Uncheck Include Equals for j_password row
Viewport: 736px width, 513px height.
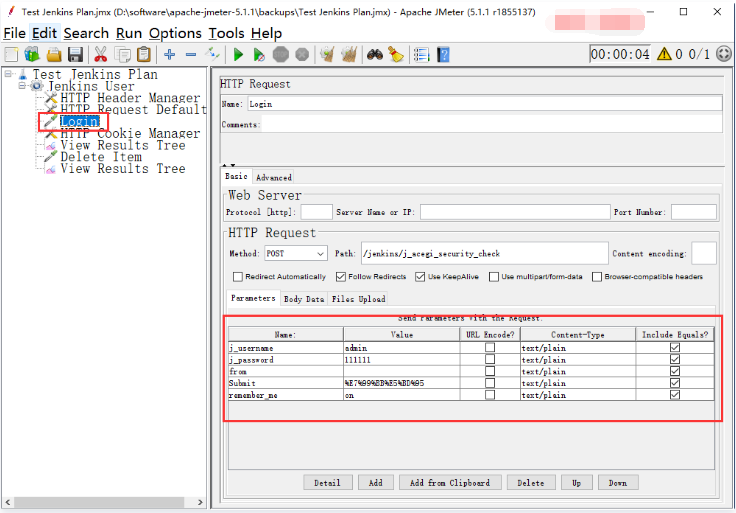(675, 360)
